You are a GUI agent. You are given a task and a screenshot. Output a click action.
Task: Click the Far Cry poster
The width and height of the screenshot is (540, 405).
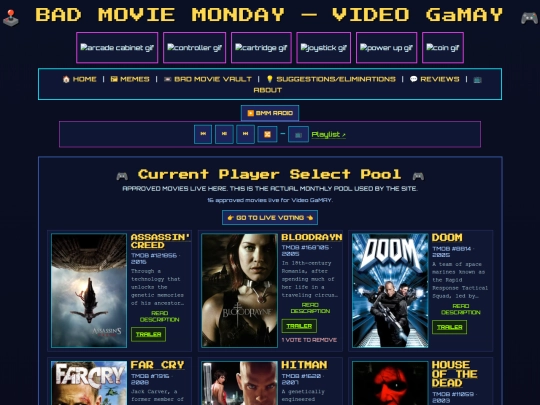tap(89, 383)
